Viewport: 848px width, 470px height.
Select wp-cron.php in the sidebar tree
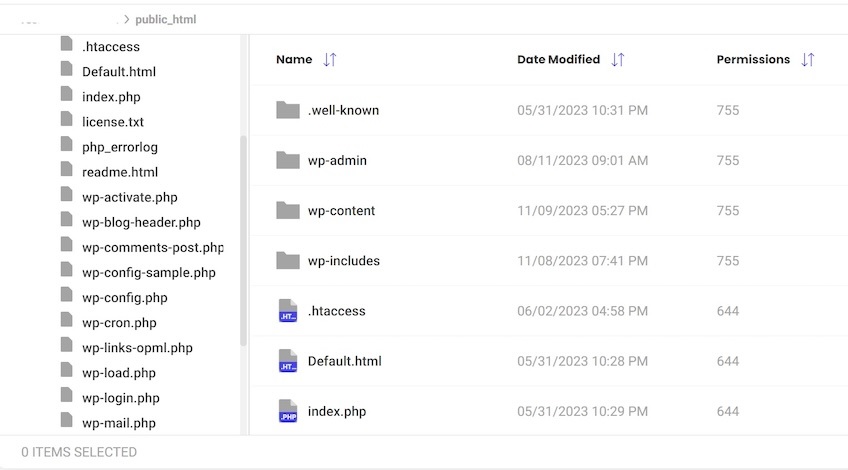pyautogui.click(x=120, y=323)
